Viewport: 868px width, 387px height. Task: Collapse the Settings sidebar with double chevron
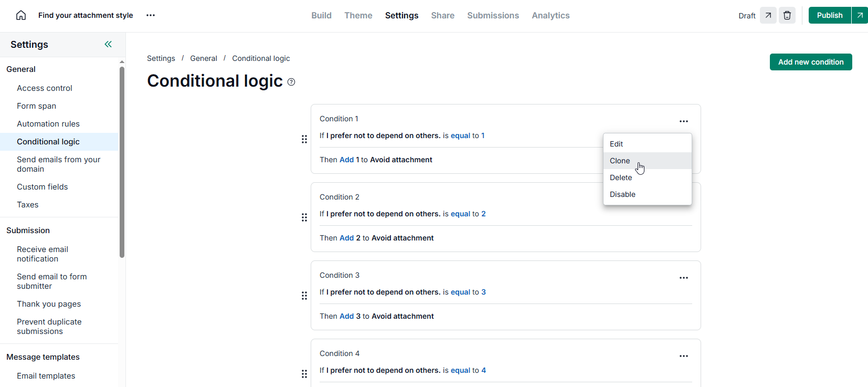pyautogui.click(x=108, y=44)
